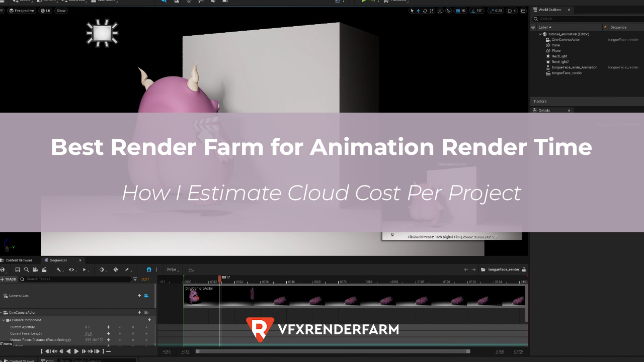Screen dimensions: 644x362
Task: Open the viewport Show menu
Action: (x=61, y=11)
